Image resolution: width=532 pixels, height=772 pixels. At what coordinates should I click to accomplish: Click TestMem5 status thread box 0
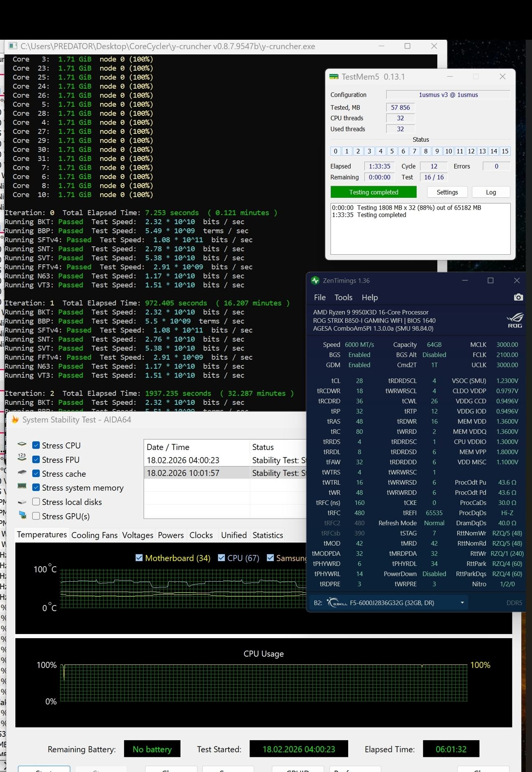tap(335, 151)
